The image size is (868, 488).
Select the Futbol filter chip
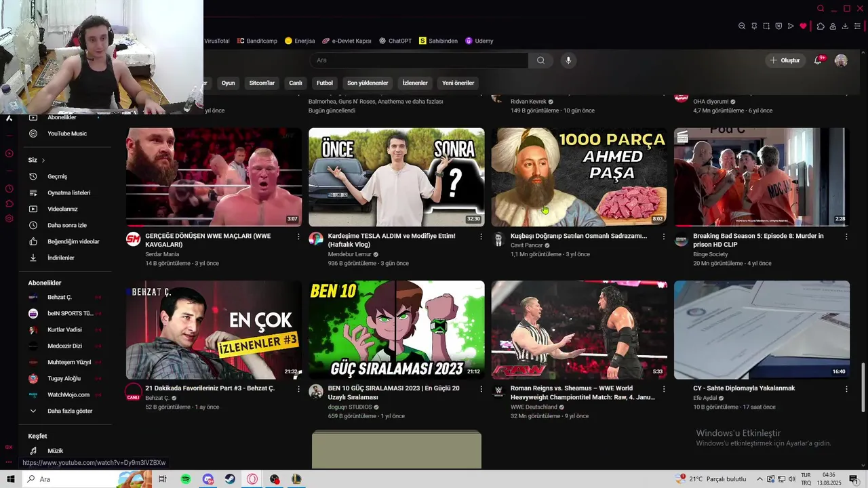[325, 83]
